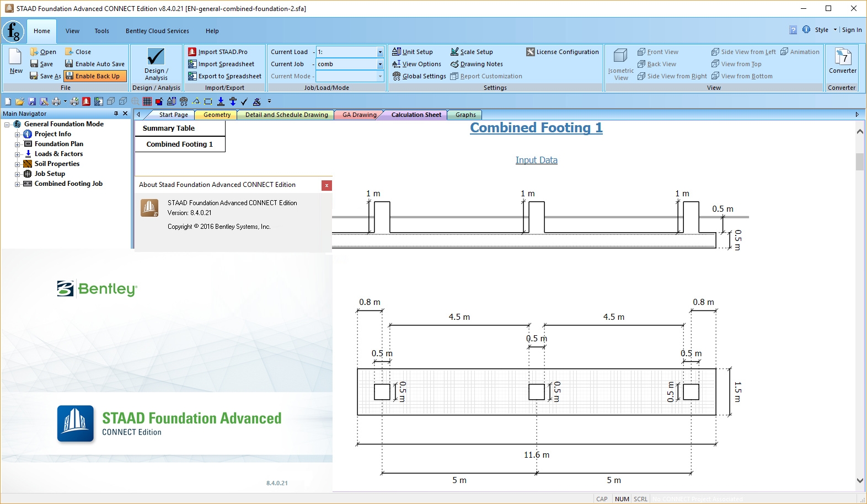Click the calculation sheet vertical scrollbar thumb
This screenshot has width=867, height=504.
(x=860, y=162)
